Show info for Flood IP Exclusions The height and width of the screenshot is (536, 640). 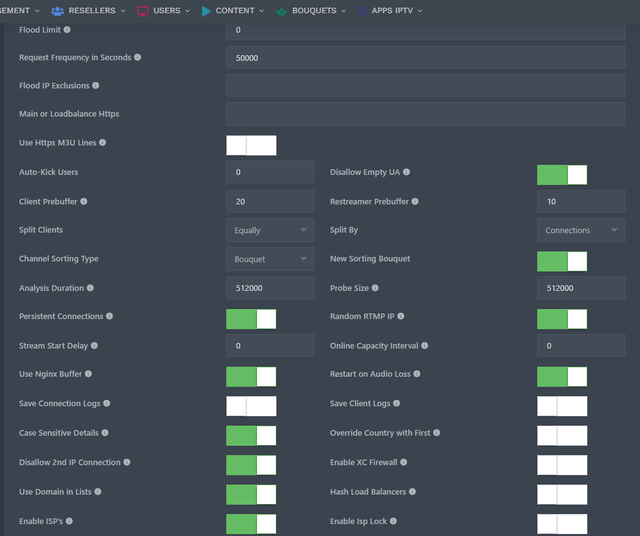point(96,86)
